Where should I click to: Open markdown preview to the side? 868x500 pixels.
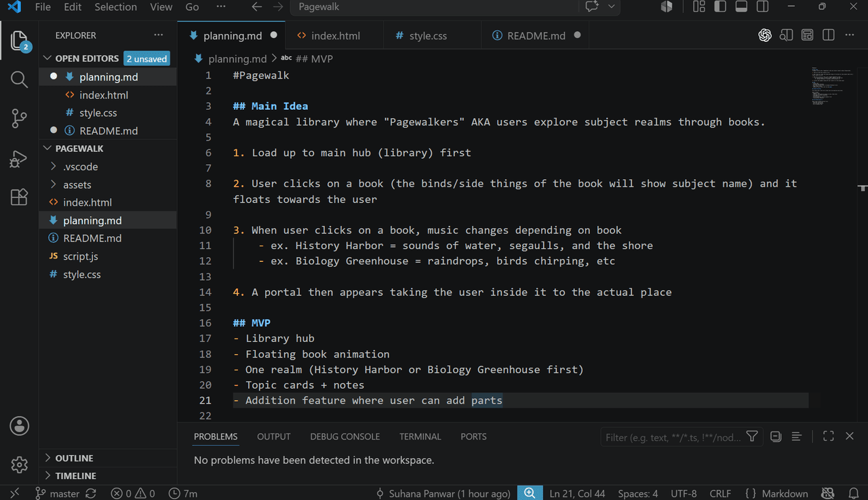pyautogui.click(x=786, y=35)
